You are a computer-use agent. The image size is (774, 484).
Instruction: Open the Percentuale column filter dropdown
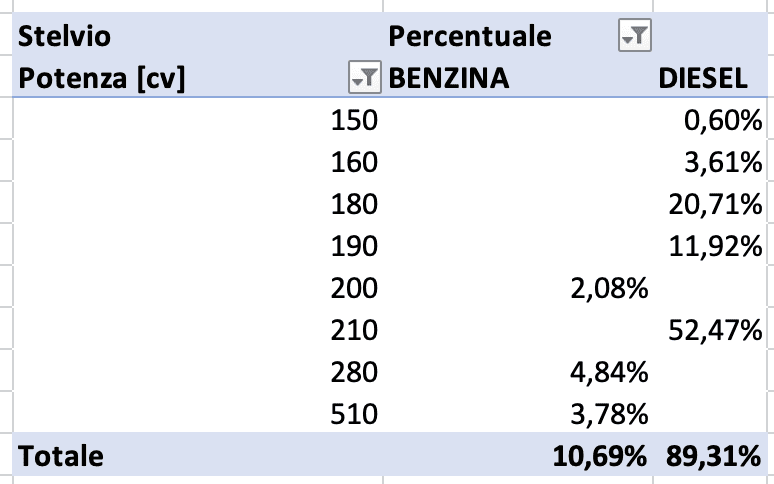coord(635,37)
